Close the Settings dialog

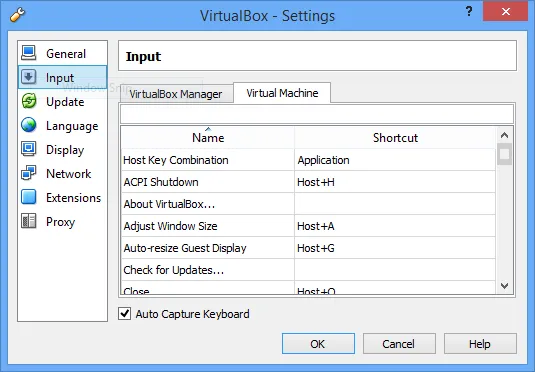506,11
